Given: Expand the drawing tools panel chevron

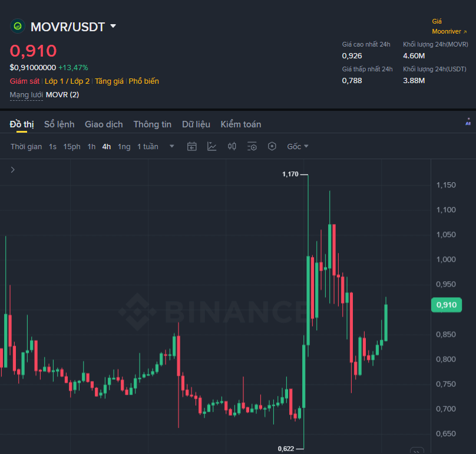Looking at the screenshot, I should 13,170.
